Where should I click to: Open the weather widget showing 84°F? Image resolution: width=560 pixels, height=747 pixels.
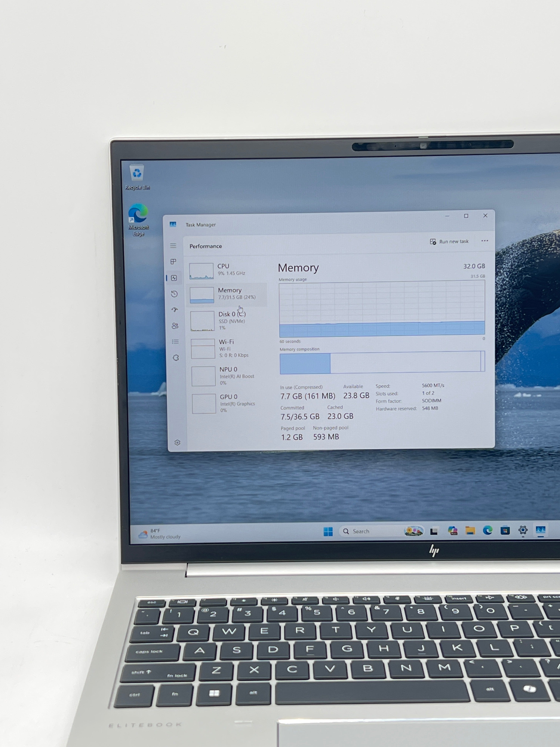click(159, 534)
